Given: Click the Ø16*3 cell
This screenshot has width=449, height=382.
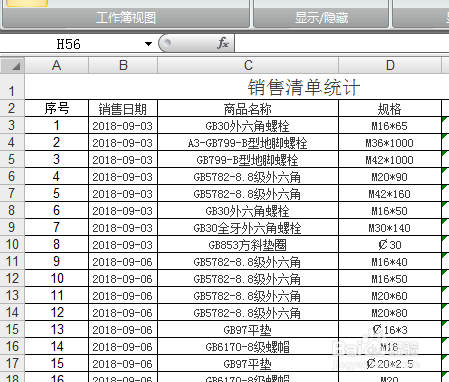Looking at the screenshot, I should point(390,329).
